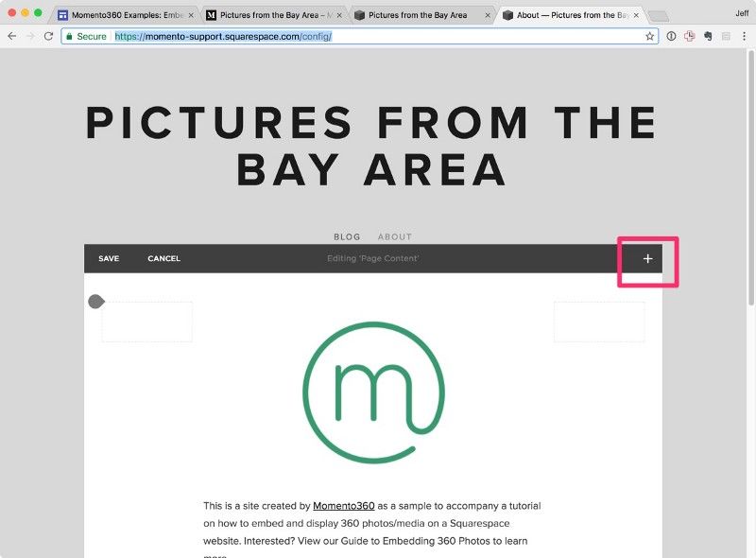Follow the Momento360 hyperlink

point(344,506)
